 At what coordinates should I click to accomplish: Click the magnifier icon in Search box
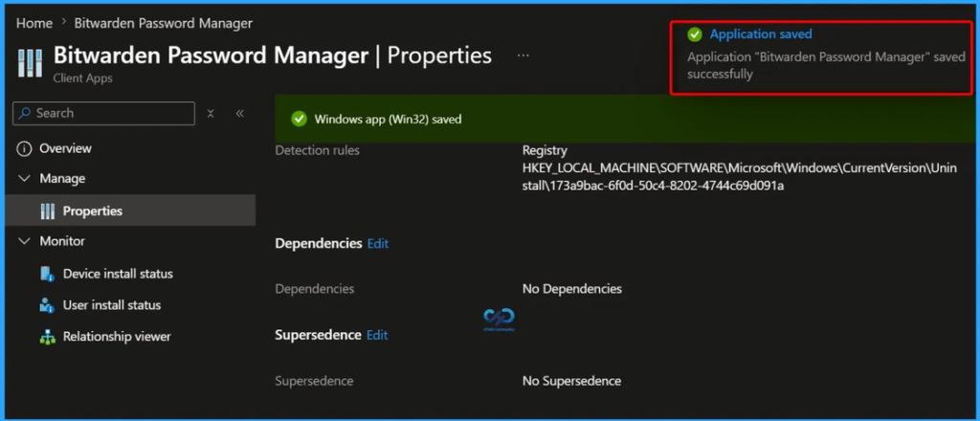(25, 113)
